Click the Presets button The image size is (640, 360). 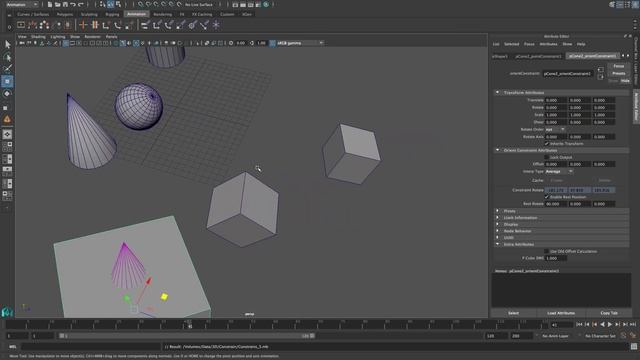[619, 73]
